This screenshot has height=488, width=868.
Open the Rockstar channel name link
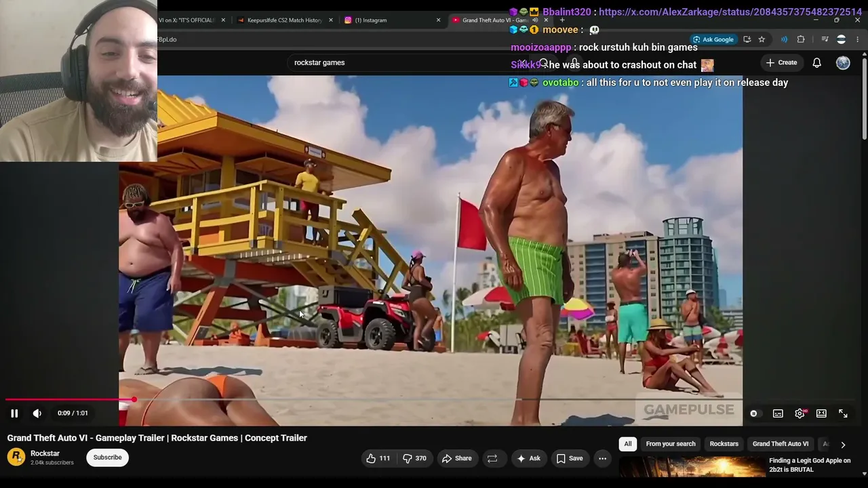coord(45,453)
